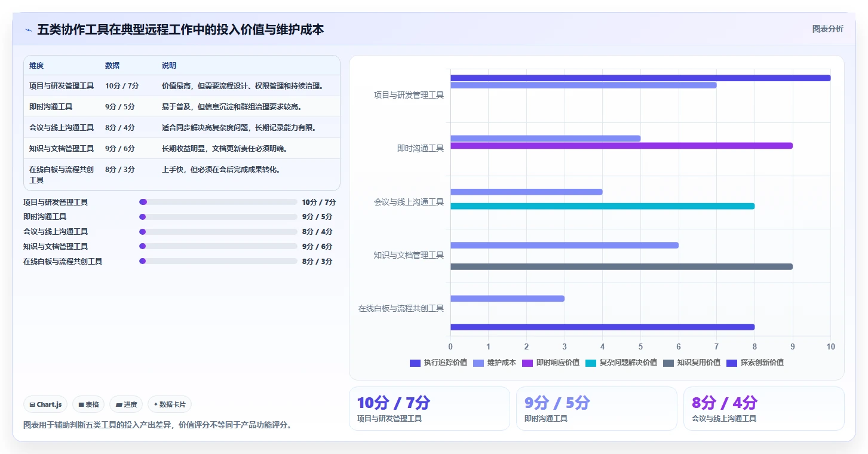Click the 执行追踪价值 bar reaching 10
This screenshot has height=454, width=868.
pos(640,78)
